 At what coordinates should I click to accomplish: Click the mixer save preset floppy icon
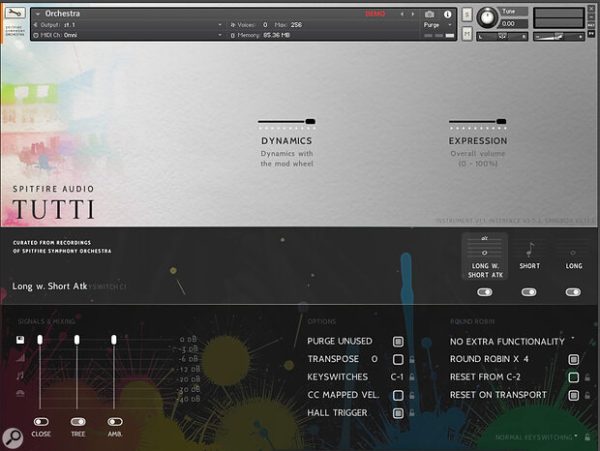pos(20,340)
